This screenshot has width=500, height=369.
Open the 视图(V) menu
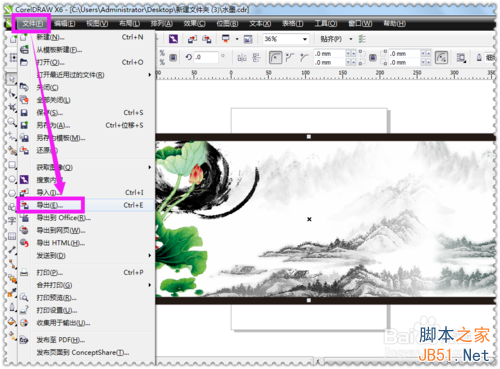97,23
